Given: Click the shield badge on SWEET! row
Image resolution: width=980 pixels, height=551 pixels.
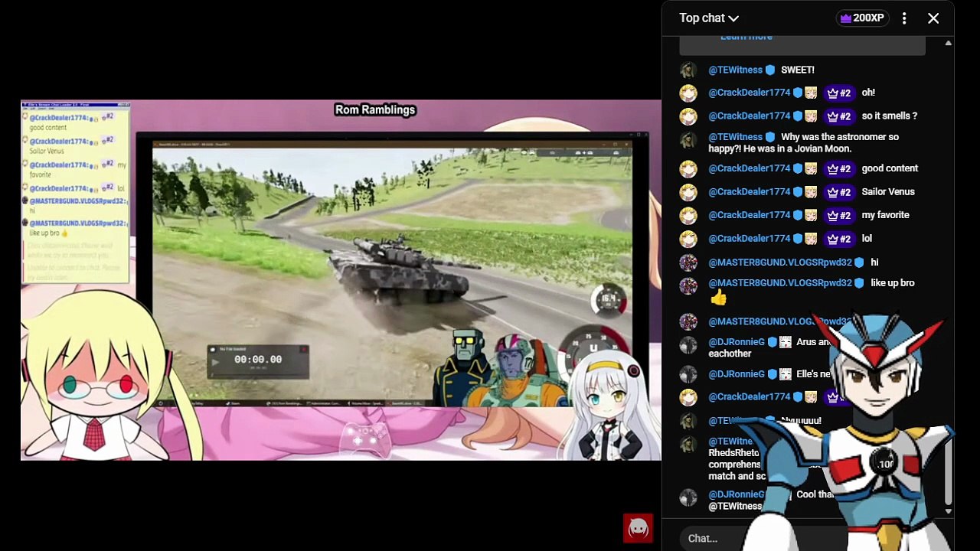Looking at the screenshot, I should click(x=770, y=70).
